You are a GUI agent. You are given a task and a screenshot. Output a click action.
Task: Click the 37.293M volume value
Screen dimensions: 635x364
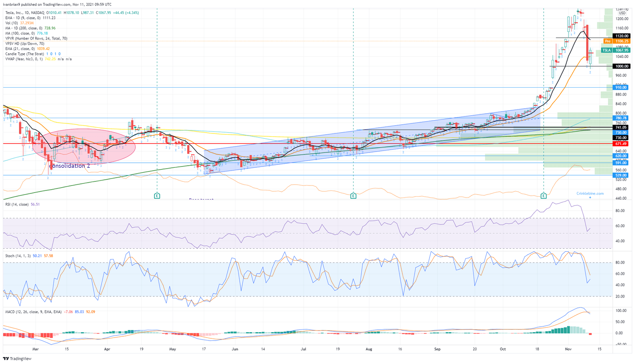[27, 23]
